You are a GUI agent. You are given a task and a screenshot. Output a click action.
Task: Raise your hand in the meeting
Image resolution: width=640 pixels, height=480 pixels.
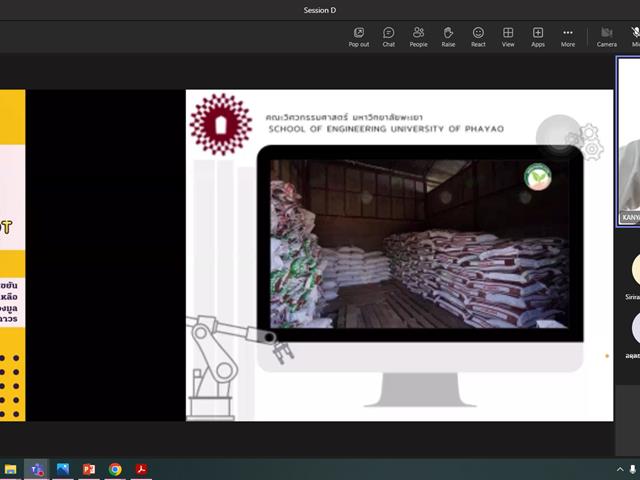(448, 37)
